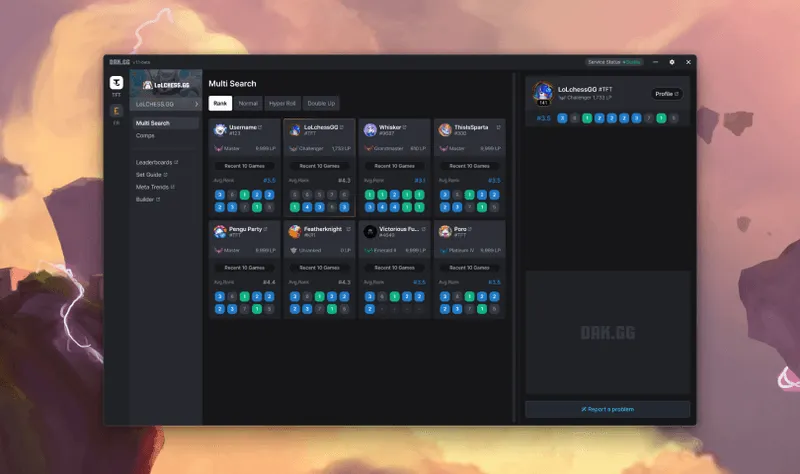This screenshot has width=800, height=474.
Task: Click Recent 10 Games on Username card
Action: pyautogui.click(x=244, y=166)
